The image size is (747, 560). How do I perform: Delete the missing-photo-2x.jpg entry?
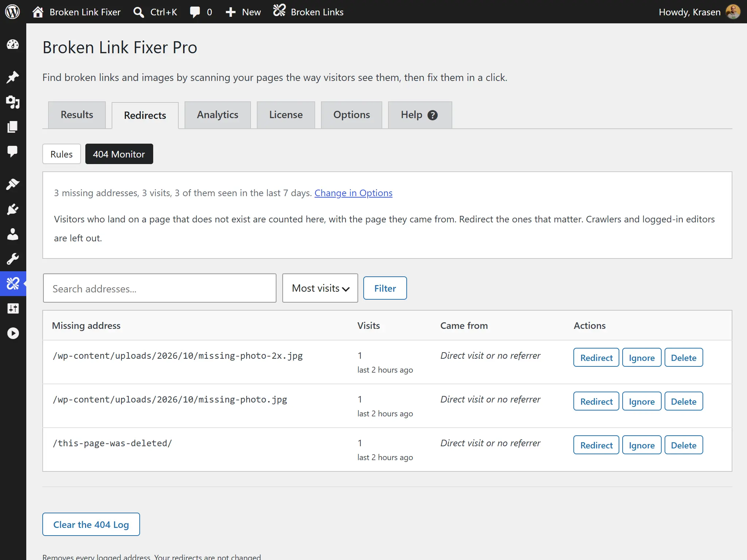(684, 358)
